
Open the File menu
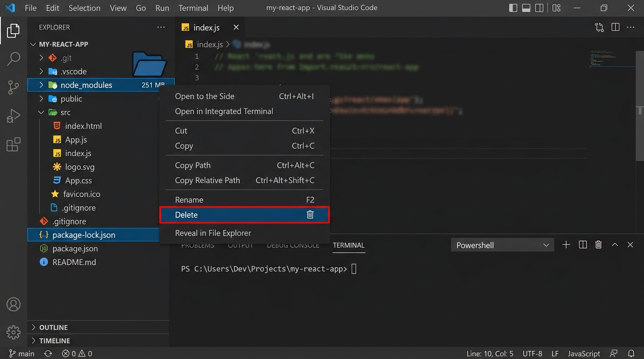[30, 8]
